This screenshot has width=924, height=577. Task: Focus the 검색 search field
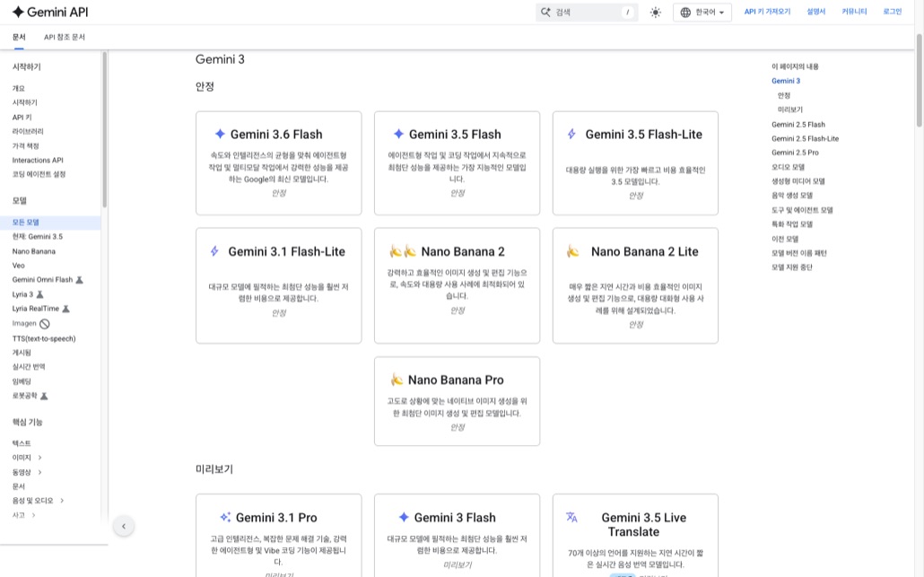(x=587, y=13)
